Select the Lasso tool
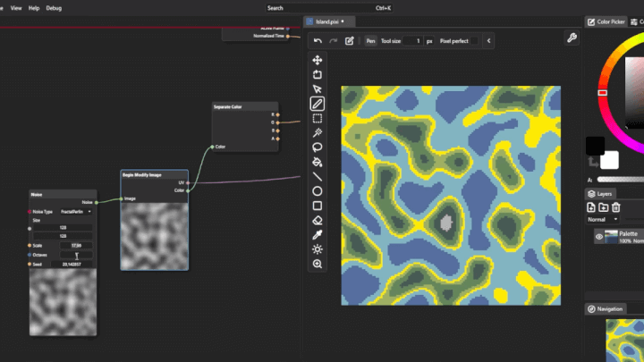Screen dimensions: 644x362 coord(317,147)
